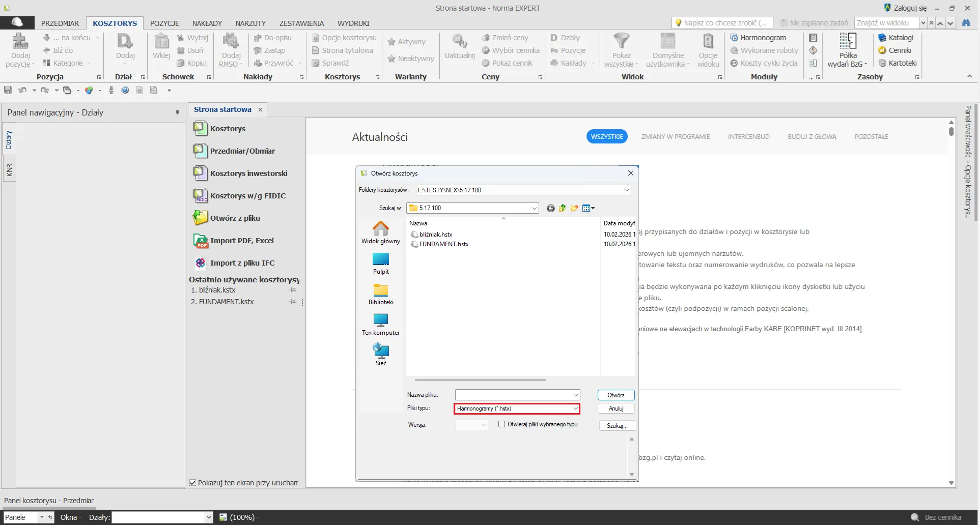
Task: Navigate up one folder level
Action: (562, 208)
